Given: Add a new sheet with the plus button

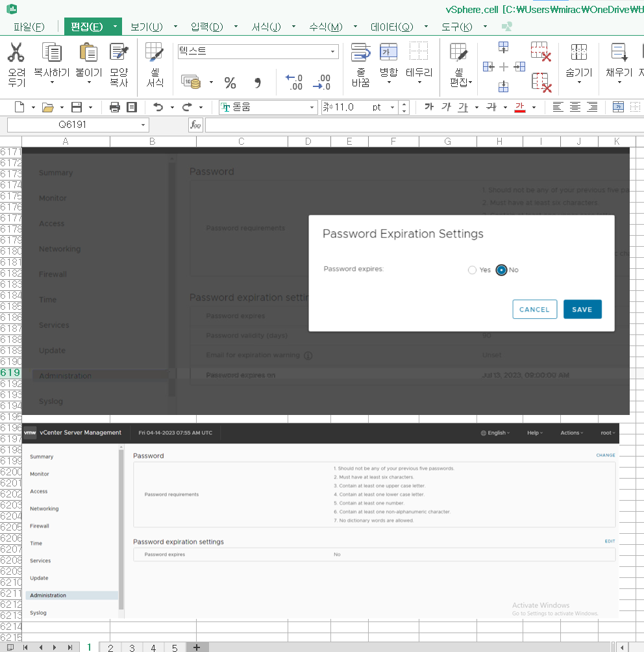Looking at the screenshot, I should (x=197, y=647).
